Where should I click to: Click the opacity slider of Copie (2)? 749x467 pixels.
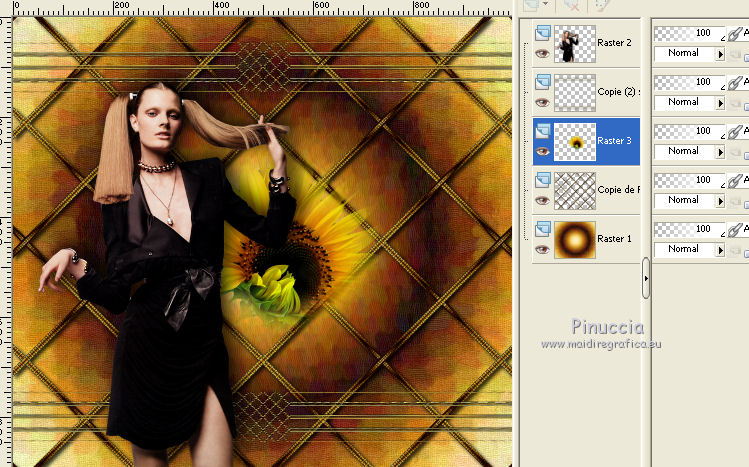(689, 82)
